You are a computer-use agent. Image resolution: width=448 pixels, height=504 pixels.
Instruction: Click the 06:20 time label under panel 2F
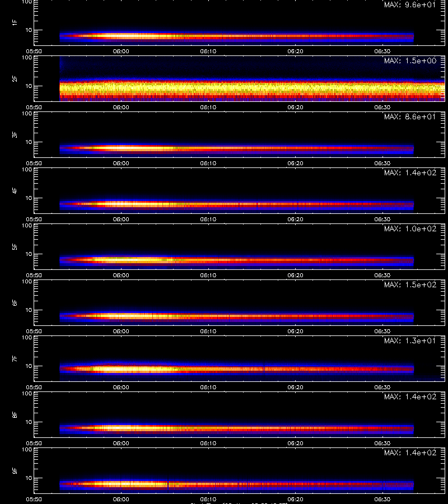[295, 108]
